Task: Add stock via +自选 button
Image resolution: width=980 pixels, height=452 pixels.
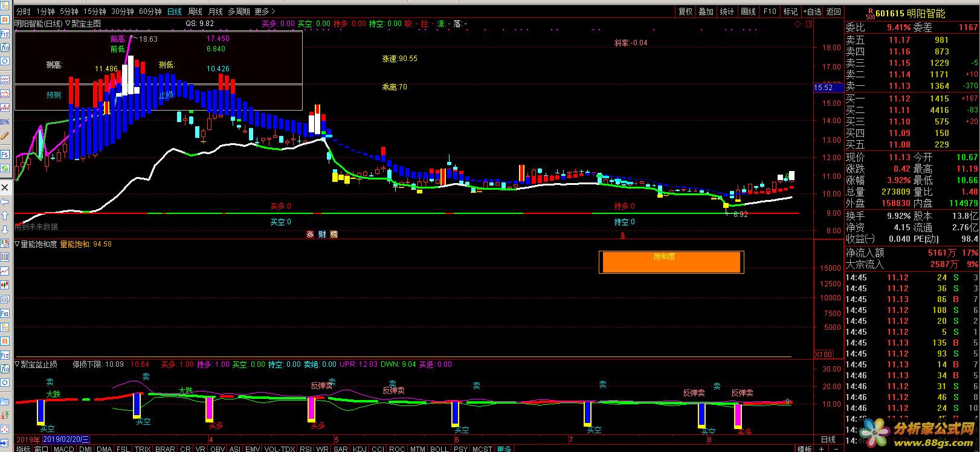Action: point(812,11)
